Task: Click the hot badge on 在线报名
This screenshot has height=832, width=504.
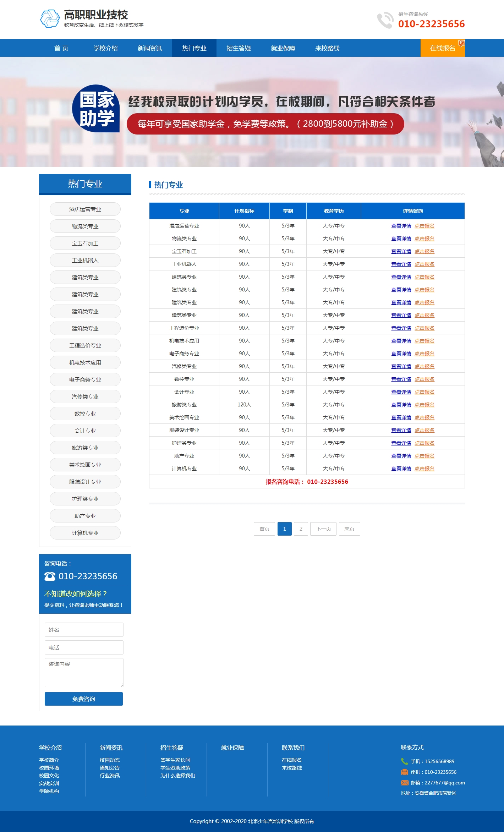Action: point(461,43)
